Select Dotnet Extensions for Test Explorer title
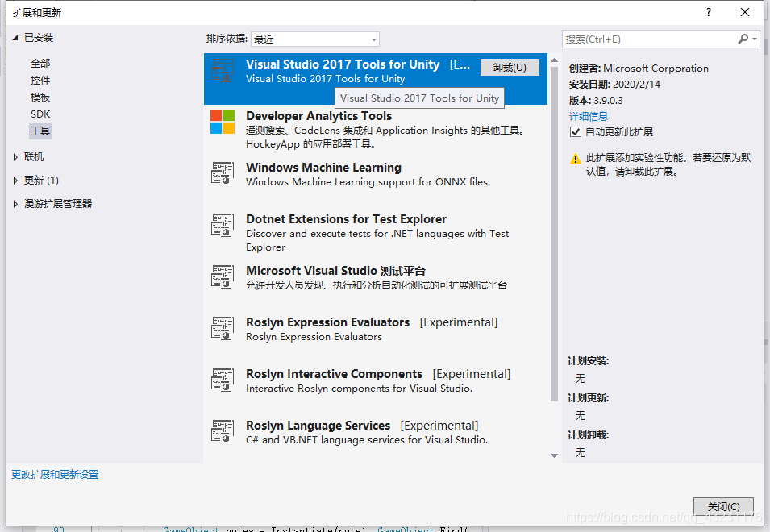 tap(346, 219)
